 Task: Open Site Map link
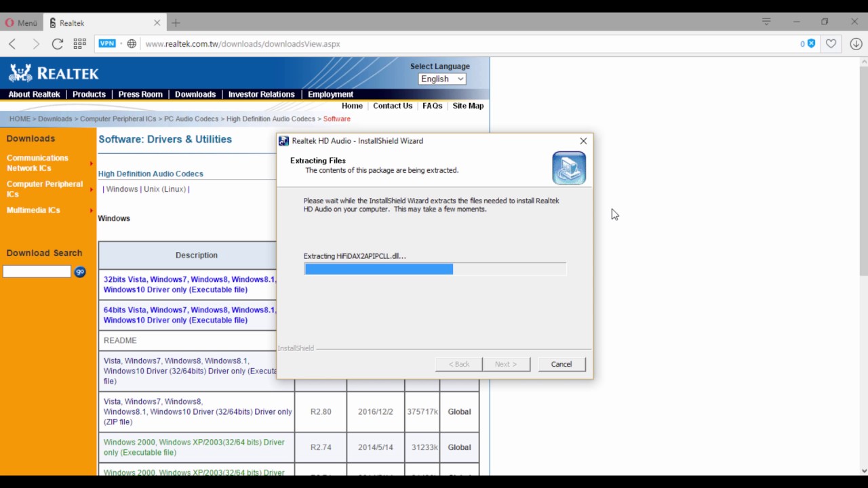click(x=468, y=106)
